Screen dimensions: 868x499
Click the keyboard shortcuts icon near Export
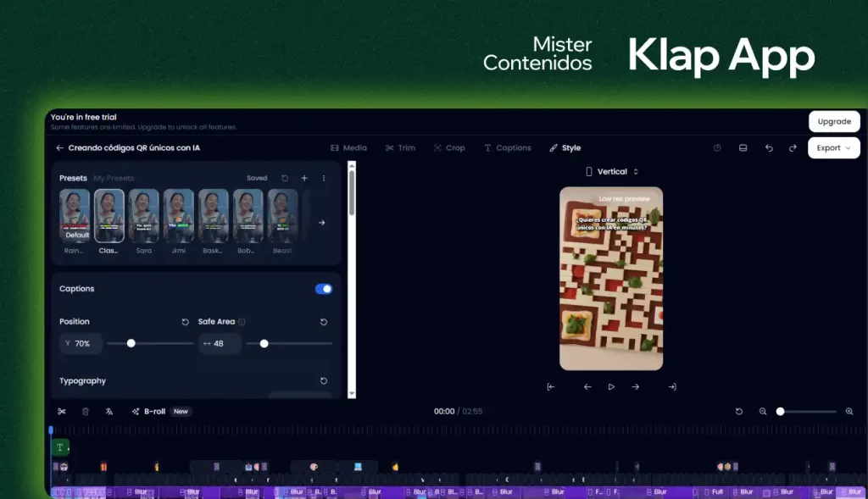tap(743, 147)
